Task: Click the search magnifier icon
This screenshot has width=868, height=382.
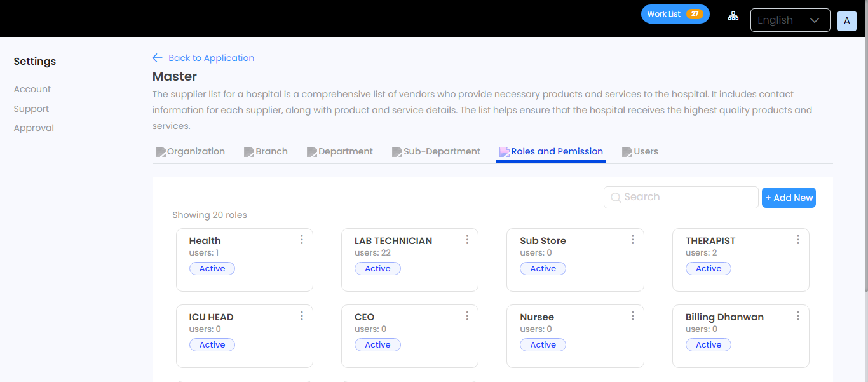Action: (616, 198)
